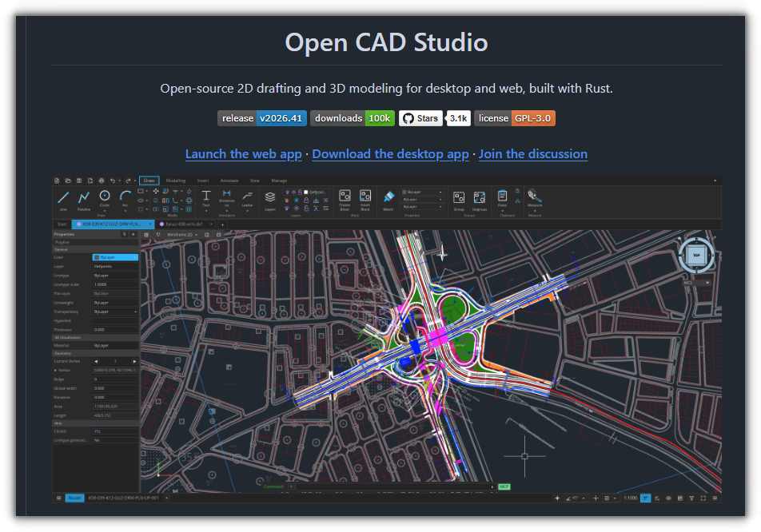Viewport: 761px width, 532px height.
Task: Click the MCP indicator beside command line
Action: point(504,486)
